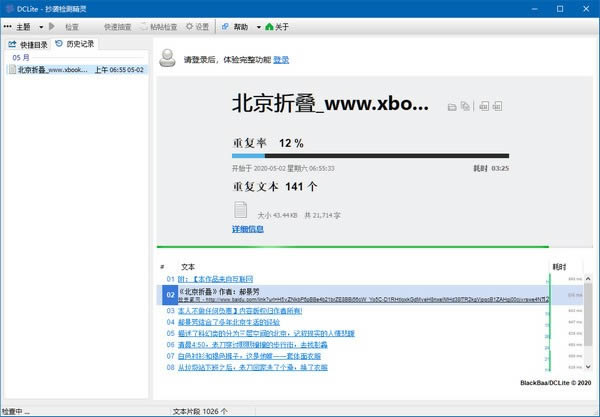
Task: Click dropdown arrow right of 帮助
Action: tap(257, 27)
